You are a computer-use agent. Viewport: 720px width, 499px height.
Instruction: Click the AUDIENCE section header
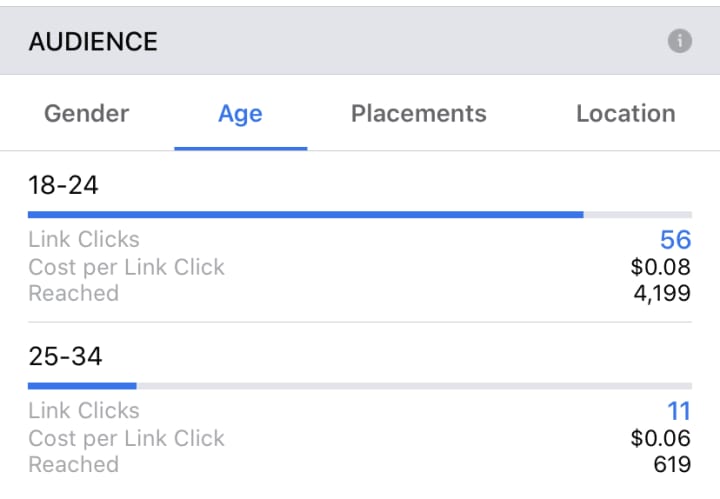point(93,41)
